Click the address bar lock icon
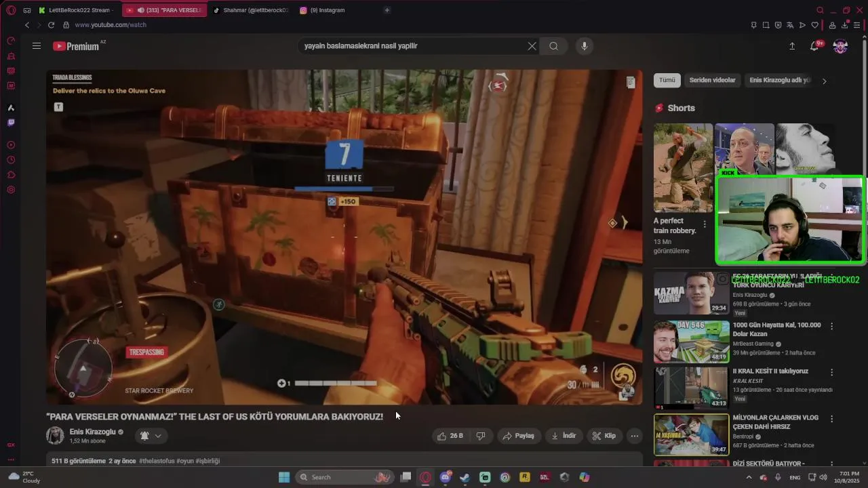 pos(66,25)
